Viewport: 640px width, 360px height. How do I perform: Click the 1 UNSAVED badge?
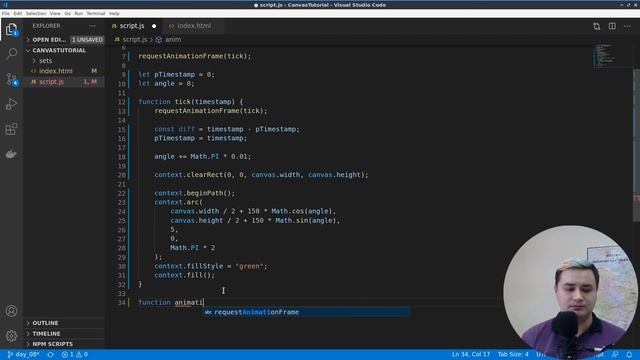(87, 40)
